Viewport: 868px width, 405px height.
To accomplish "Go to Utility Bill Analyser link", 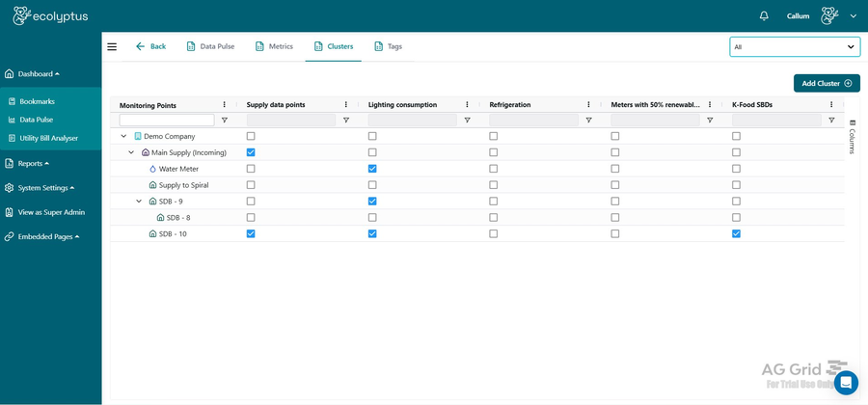I will (48, 138).
